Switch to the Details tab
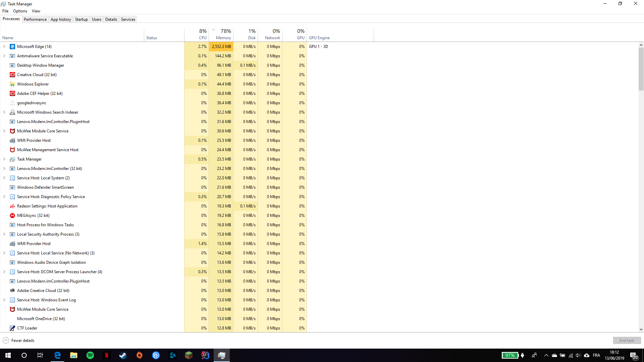The image size is (644, 362). 111,19
